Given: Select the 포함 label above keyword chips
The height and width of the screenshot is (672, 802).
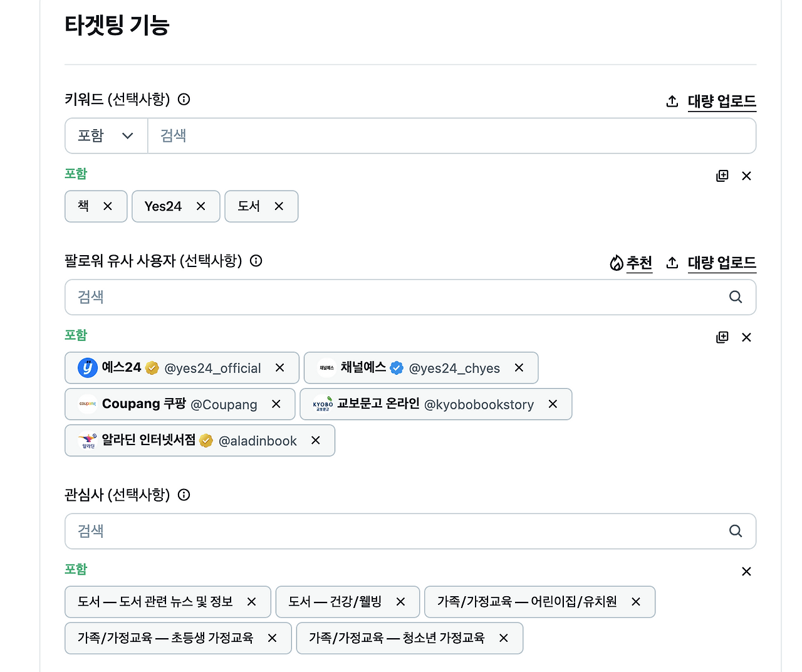Looking at the screenshot, I should (76, 174).
